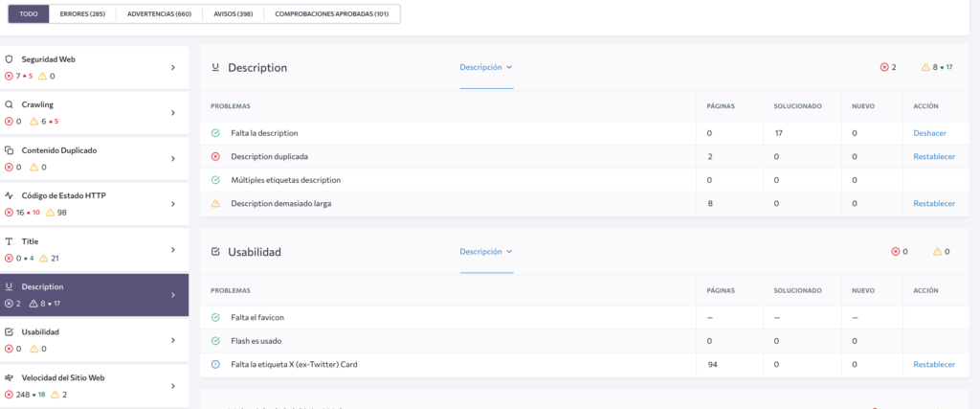Click the blue info icon for X Card issue

[215, 365]
